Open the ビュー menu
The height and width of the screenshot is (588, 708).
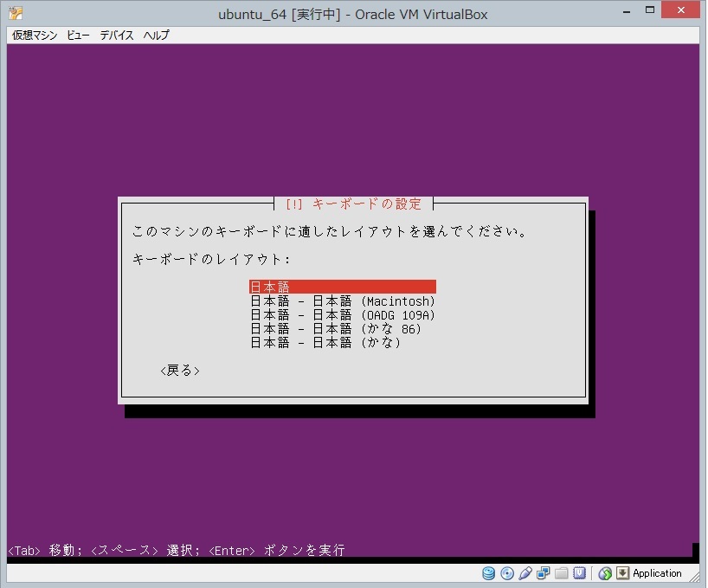[x=78, y=36]
